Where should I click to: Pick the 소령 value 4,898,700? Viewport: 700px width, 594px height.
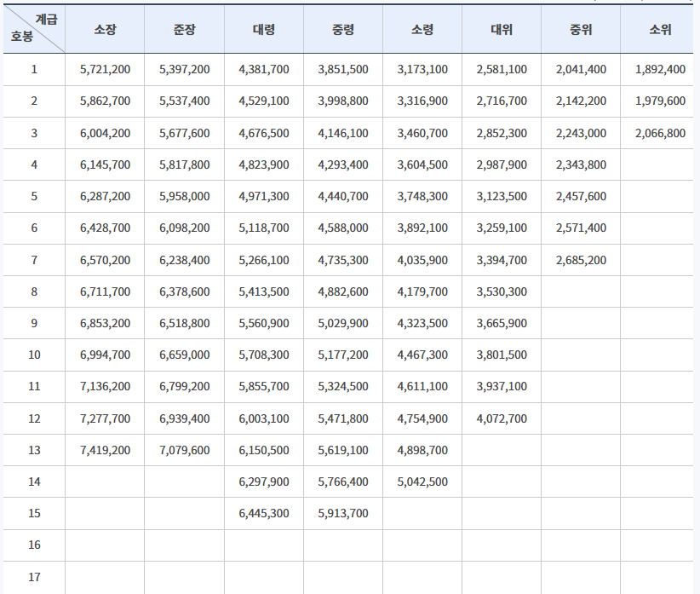tap(422, 450)
